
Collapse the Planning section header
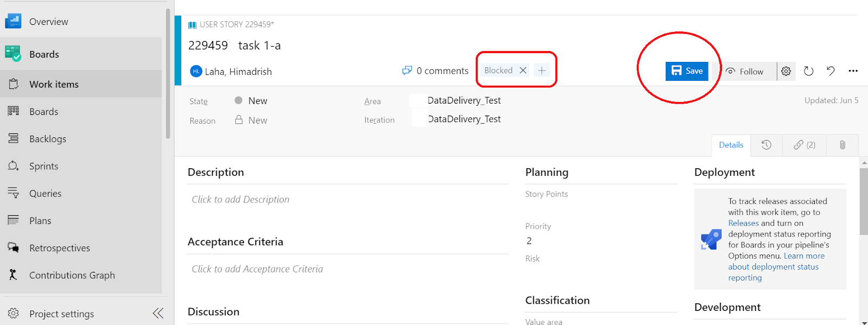547,172
